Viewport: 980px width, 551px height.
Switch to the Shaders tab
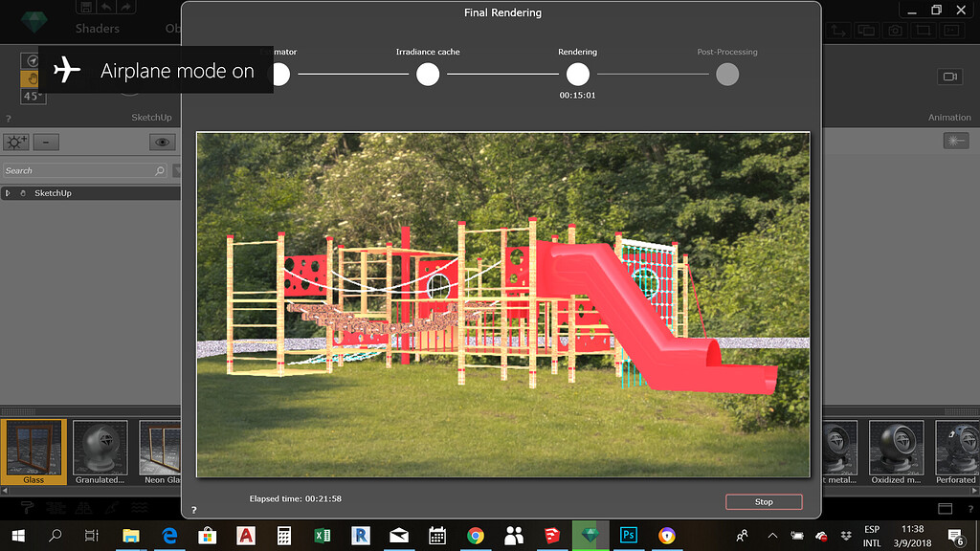click(x=97, y=28)
